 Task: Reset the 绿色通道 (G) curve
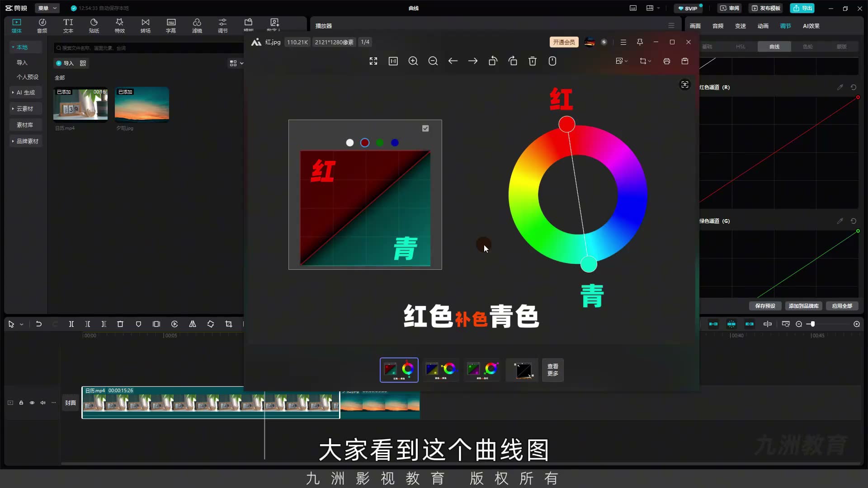point(854,221)
